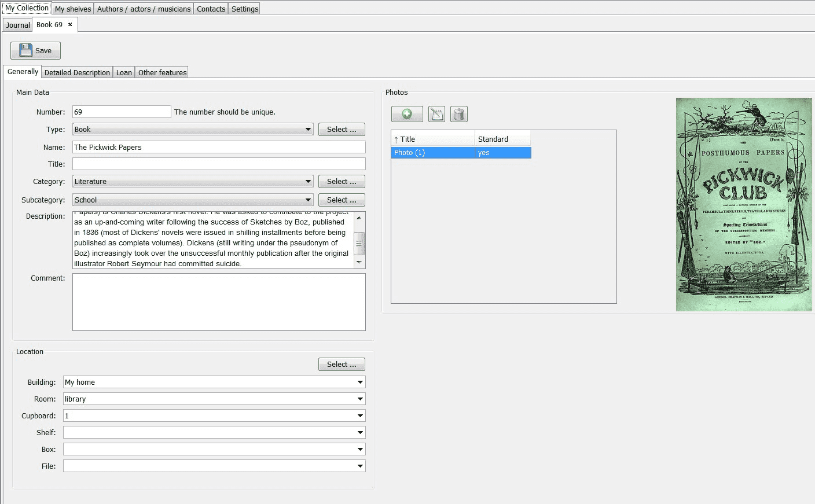The image size is (815, 504).
Task: Open the Settings tab
Action: coord(245,9)
